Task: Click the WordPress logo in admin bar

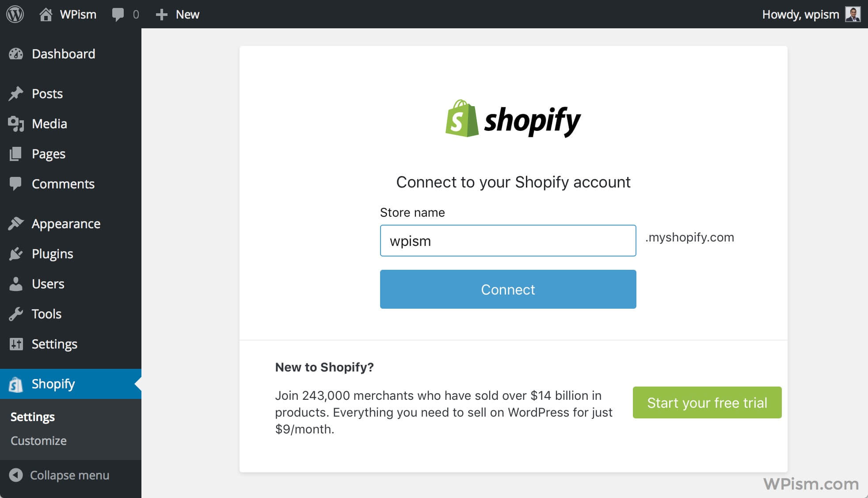Action: point(15,14)
